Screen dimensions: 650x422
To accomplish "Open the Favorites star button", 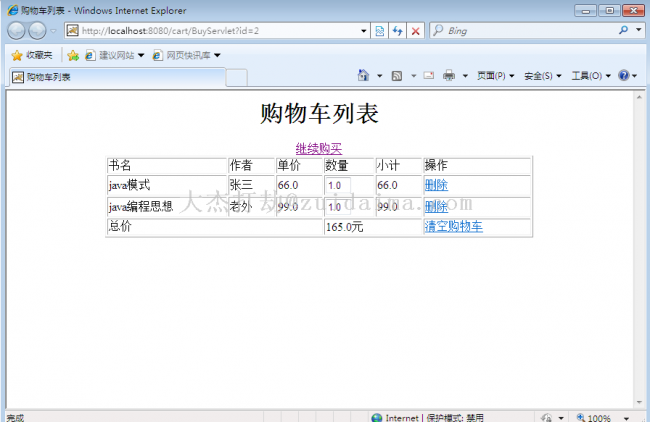I will click(x=32, y=55).
